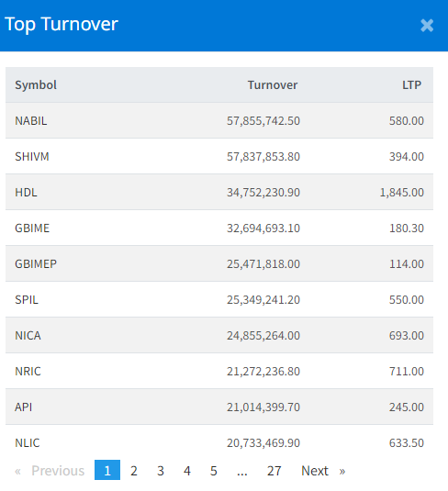Go to page 3

161,470
